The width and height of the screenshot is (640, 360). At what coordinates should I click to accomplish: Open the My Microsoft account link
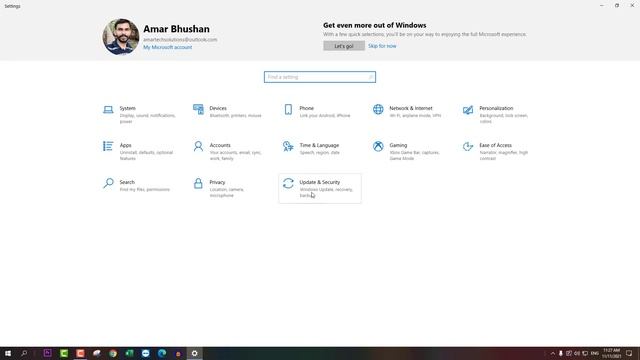coord(167,47)
